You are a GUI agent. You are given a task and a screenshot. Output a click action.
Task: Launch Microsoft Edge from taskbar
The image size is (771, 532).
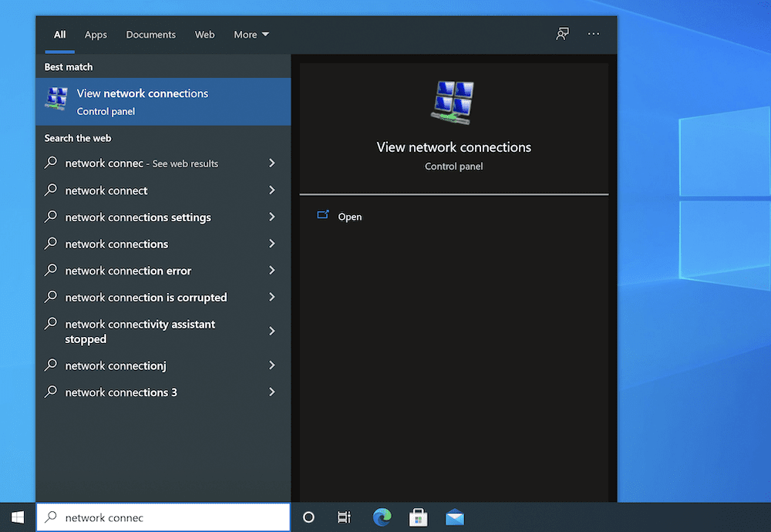click(382, 517)
